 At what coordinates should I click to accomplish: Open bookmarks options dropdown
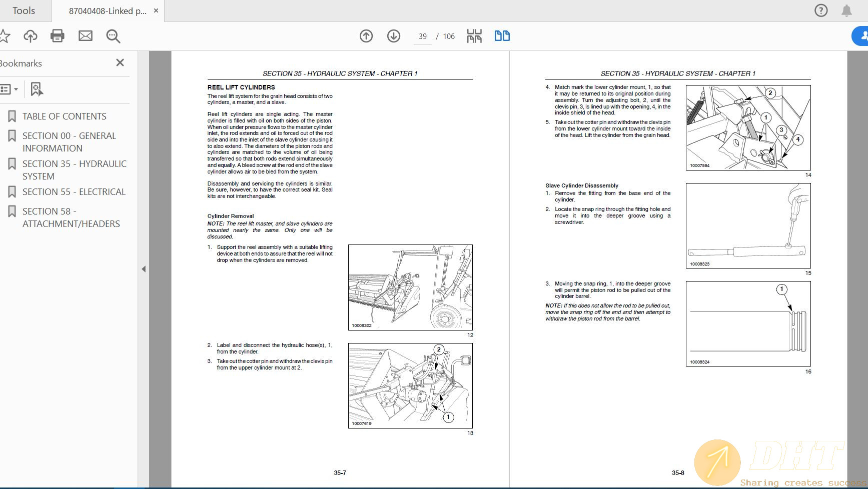(x=9, y=89)
